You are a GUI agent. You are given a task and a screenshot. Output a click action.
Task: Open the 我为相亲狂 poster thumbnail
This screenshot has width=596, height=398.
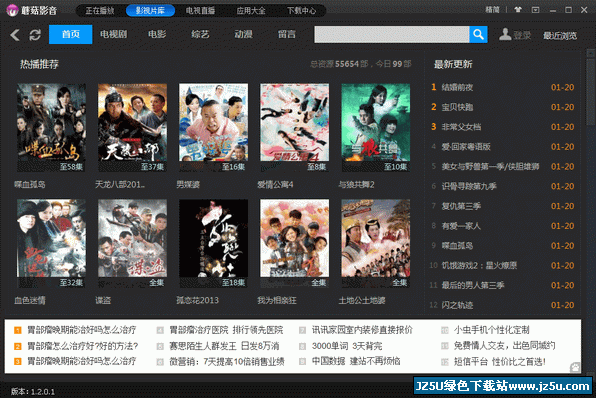coord(295,243)
